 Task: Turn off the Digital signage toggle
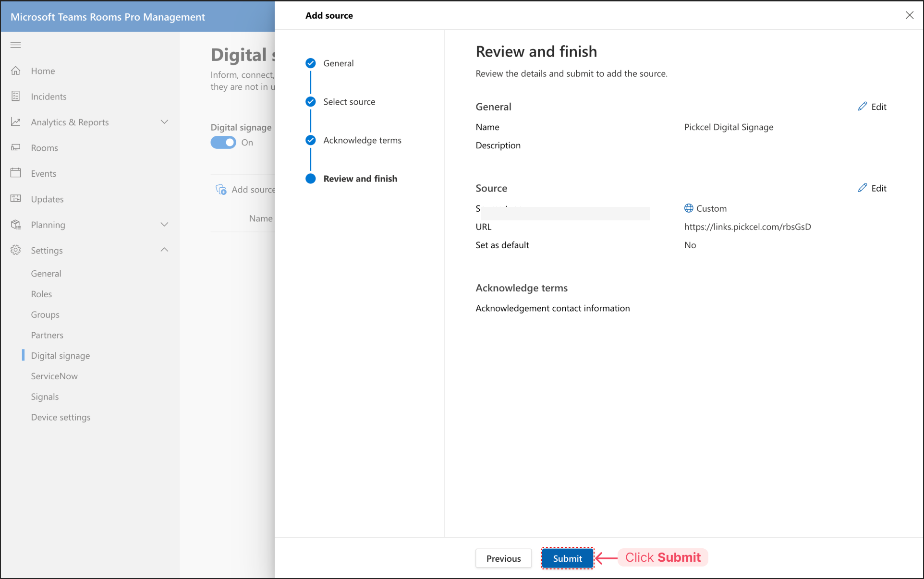(x=223, y=143)
